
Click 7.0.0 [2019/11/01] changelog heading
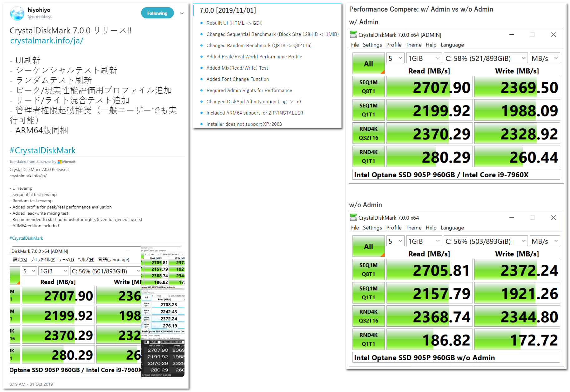point(228,11)
